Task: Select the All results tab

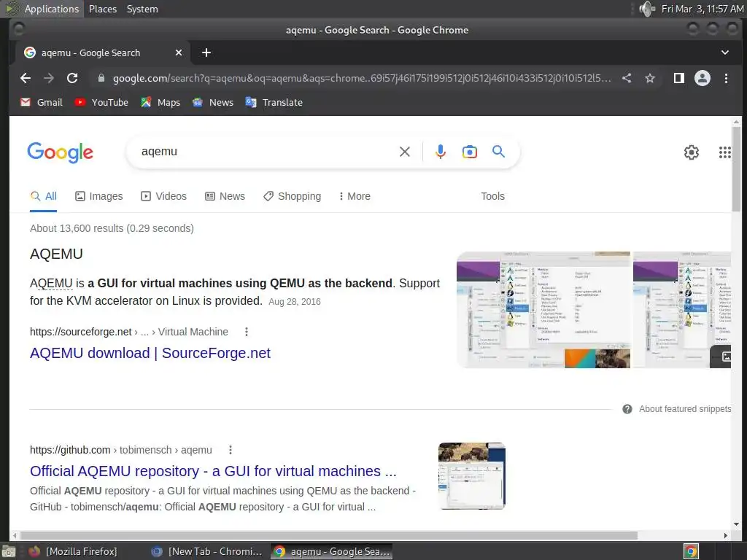Action: coord(43,196)
